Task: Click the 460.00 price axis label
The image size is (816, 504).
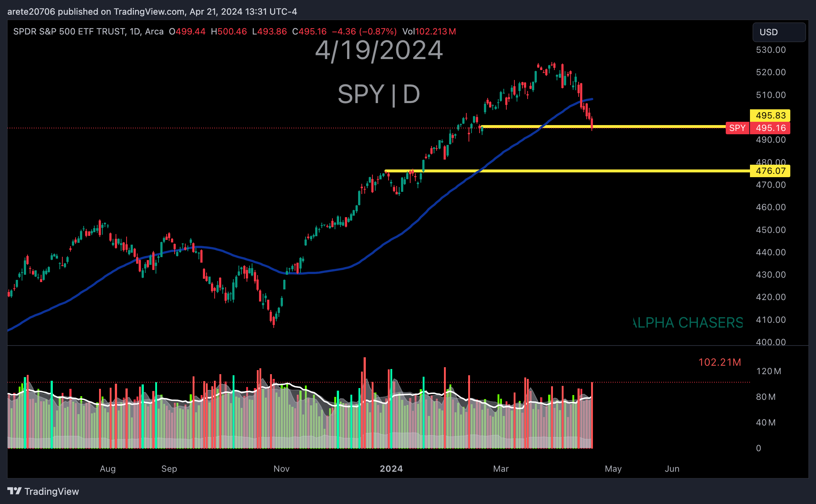Action: pos(771,207)
